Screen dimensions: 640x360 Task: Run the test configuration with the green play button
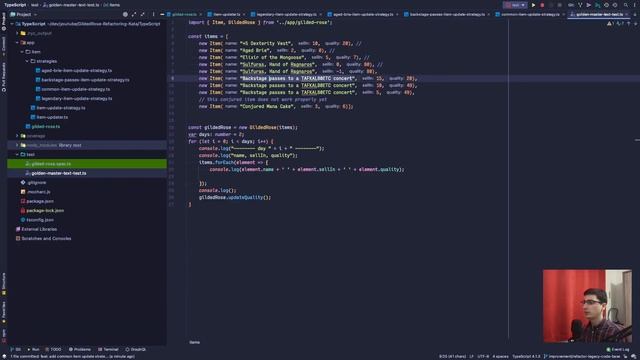533,5
